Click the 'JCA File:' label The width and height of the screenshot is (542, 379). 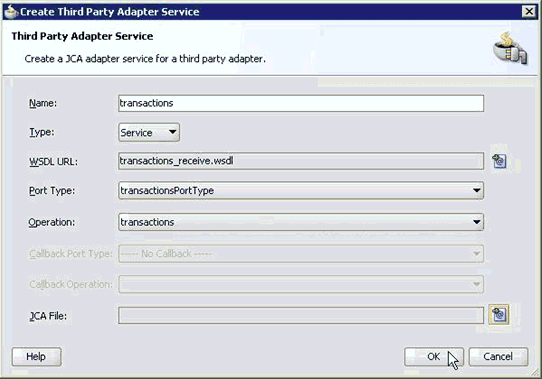point(48,316)
